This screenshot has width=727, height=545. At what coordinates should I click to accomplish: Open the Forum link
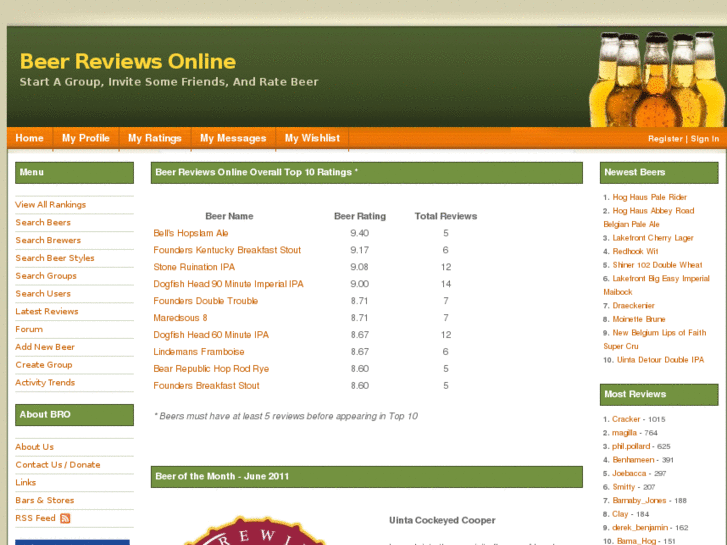29,329
